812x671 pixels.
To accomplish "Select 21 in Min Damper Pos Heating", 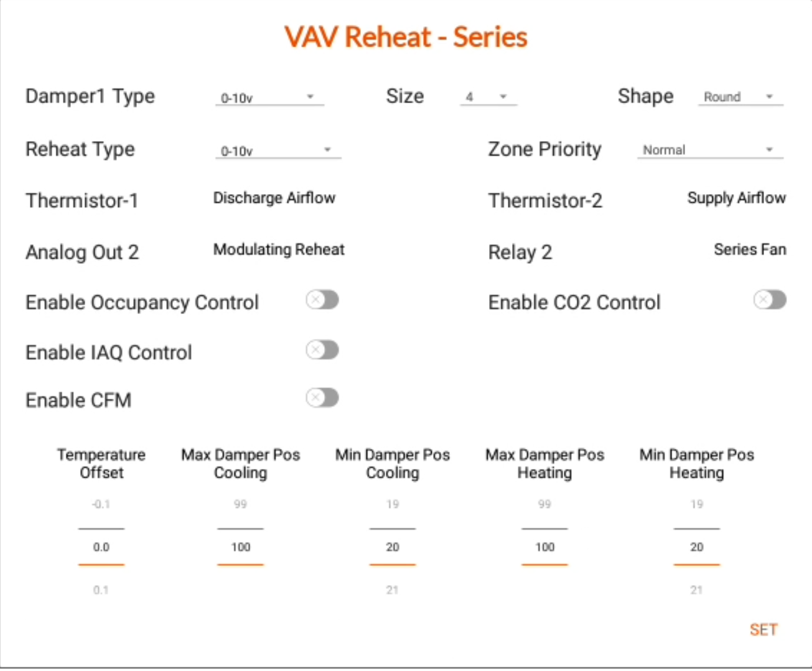I will (x=696, y=590).
